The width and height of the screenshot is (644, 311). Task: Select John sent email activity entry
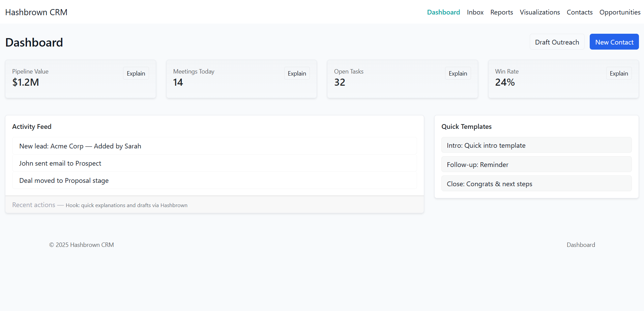214,163
